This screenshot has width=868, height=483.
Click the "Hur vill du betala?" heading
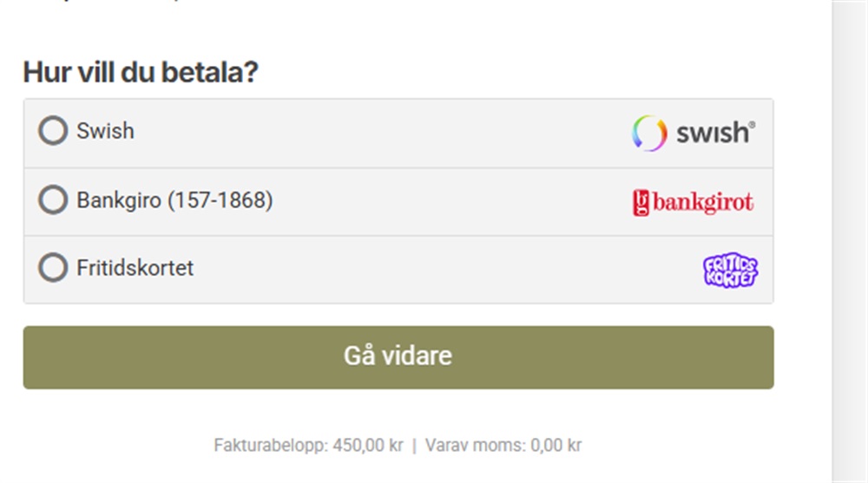[141, 73]
